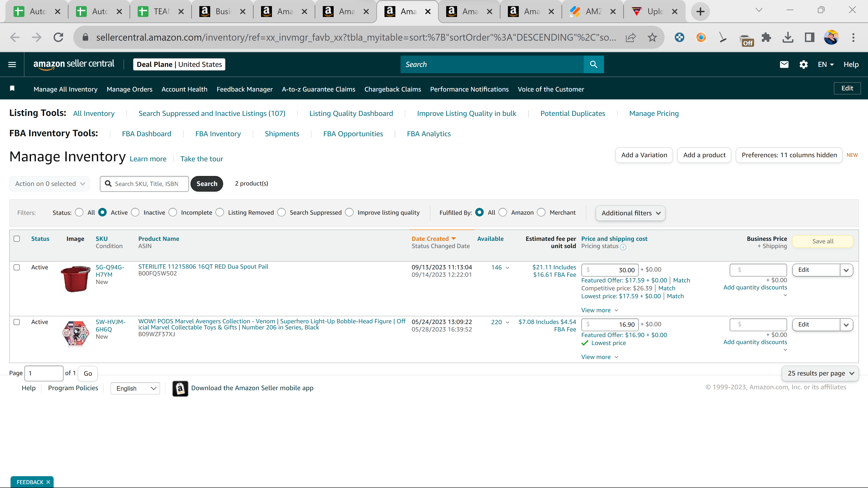Click the Add a product button

[x=704, y=155]
